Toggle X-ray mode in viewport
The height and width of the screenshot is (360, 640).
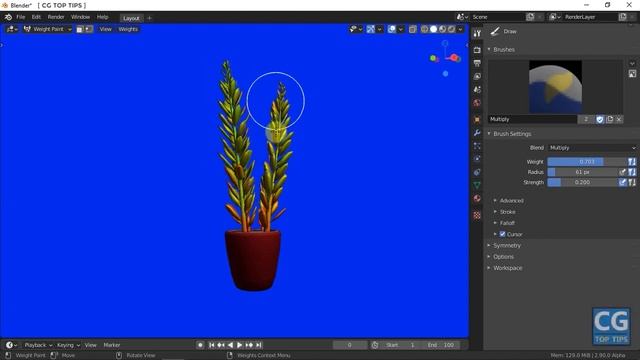(x=413, y=29)
